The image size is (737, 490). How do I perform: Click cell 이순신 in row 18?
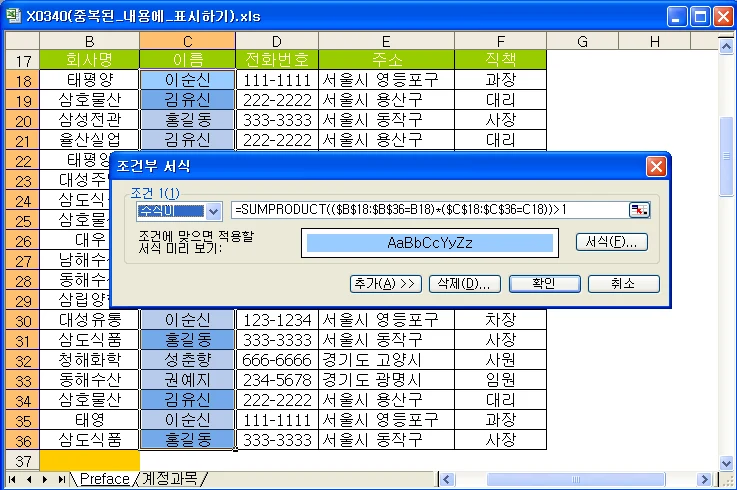tap(188, 80)
